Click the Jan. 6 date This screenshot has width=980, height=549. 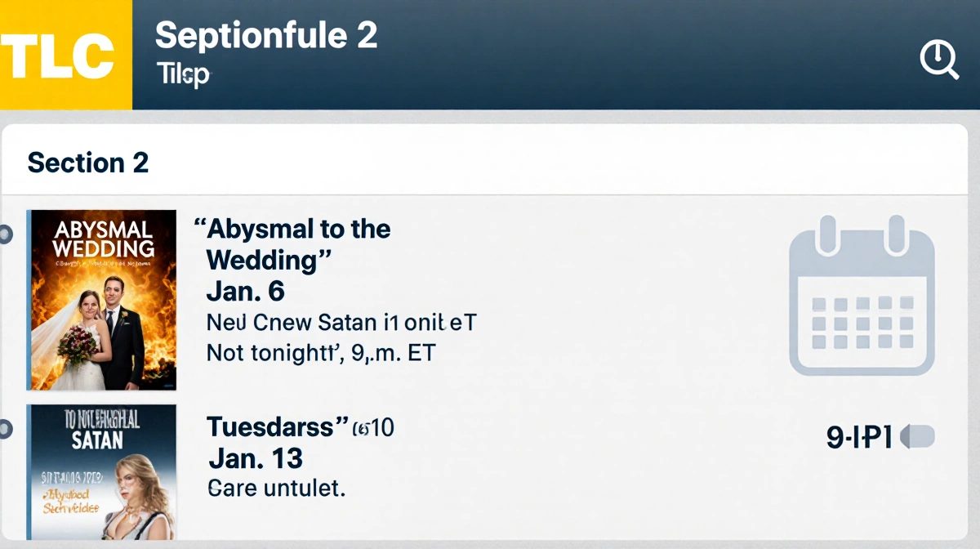click(x=245, y=292)
